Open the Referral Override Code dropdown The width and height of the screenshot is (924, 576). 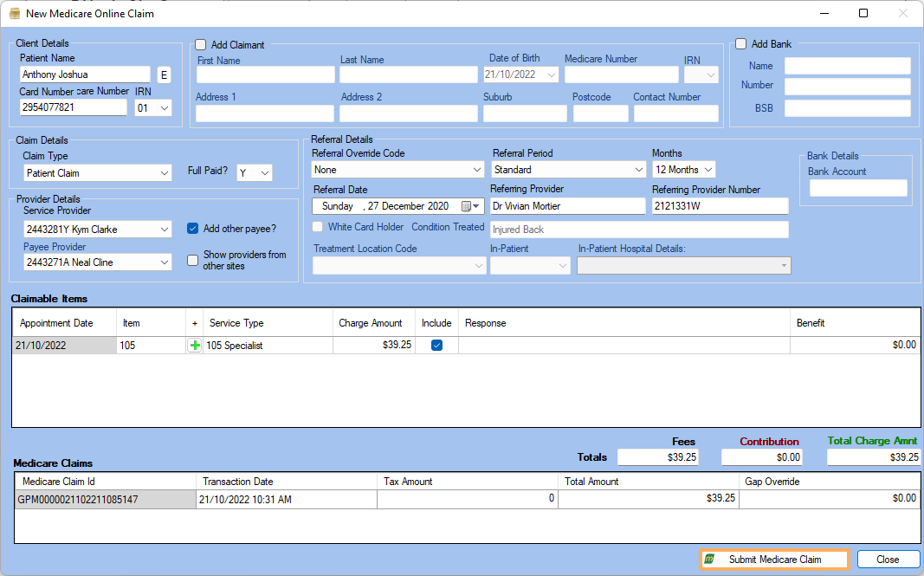[477, 170]
